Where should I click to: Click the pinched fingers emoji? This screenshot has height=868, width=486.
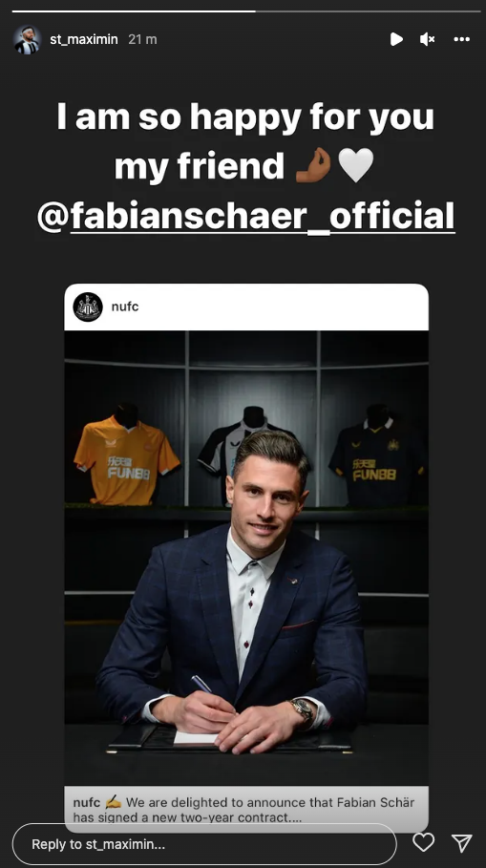tap(313, 165)
